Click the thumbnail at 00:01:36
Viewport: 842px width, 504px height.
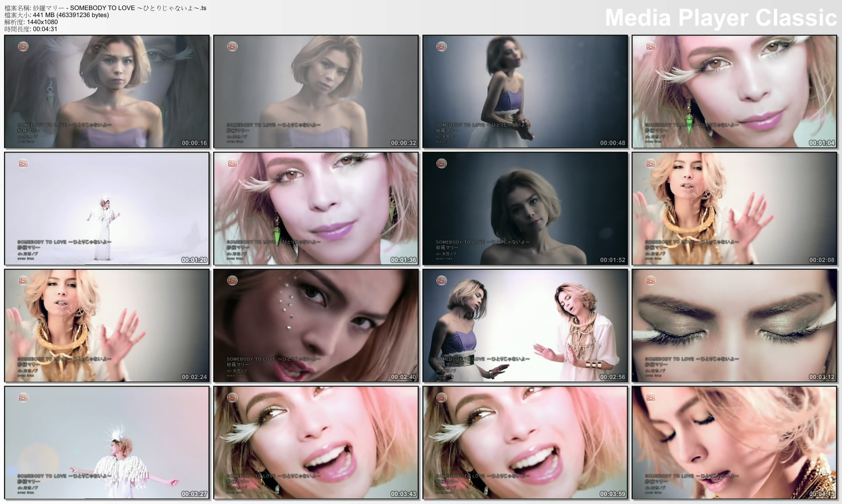(316, 208)
